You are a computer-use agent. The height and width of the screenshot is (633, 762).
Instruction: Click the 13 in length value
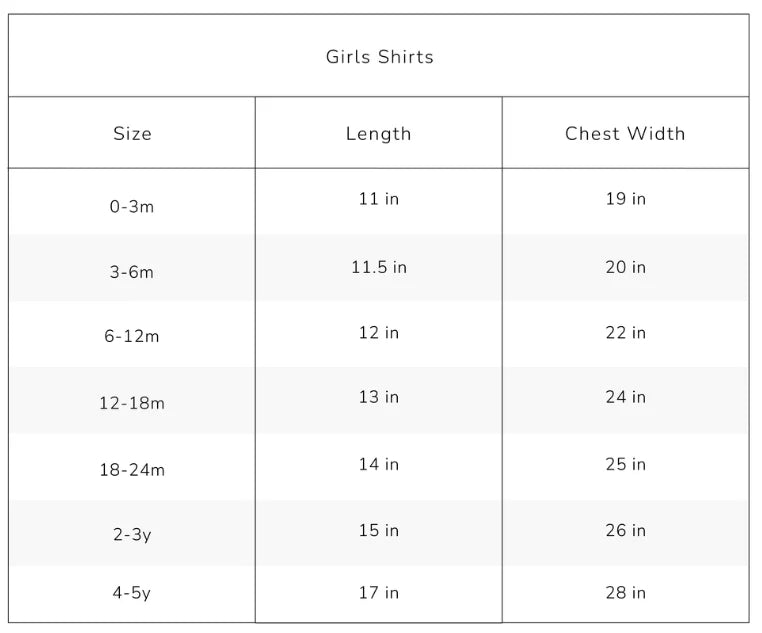click(x=379, y=397)
